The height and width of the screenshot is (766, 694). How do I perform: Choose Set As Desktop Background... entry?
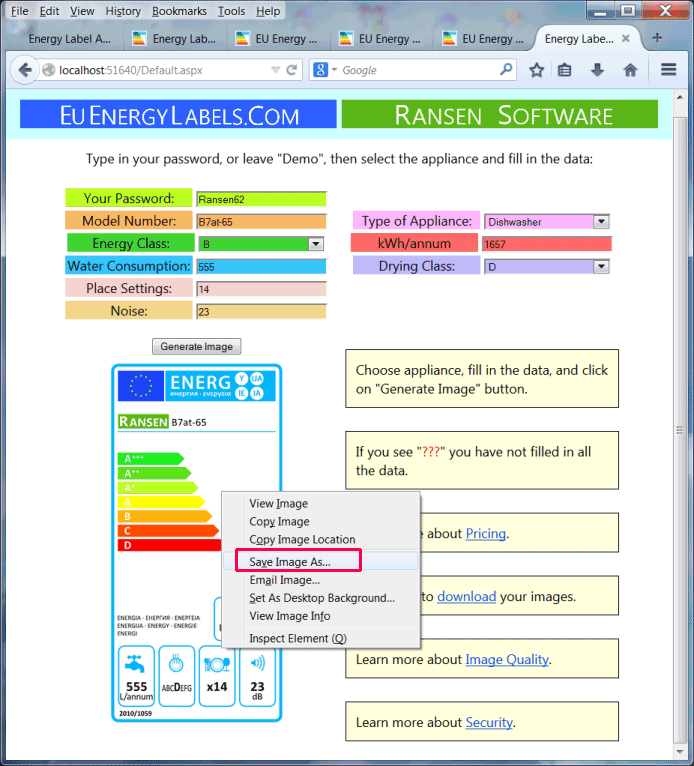(x=322, y=598)
